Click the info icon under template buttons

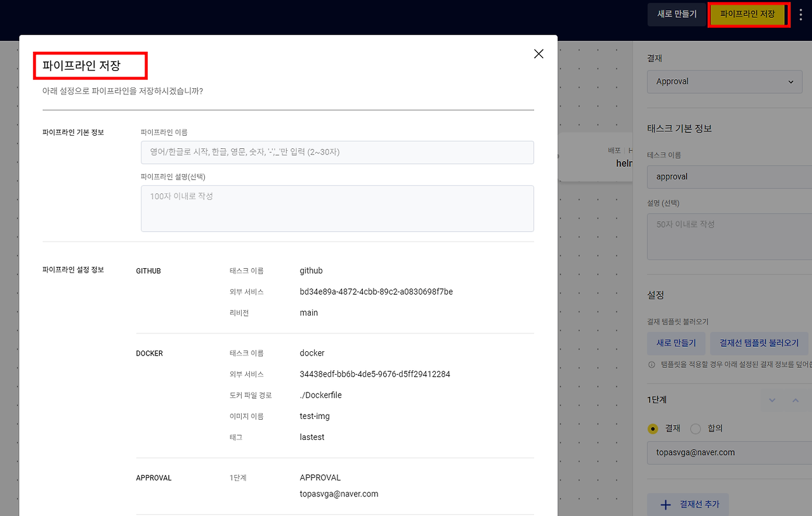click(652, 364)
